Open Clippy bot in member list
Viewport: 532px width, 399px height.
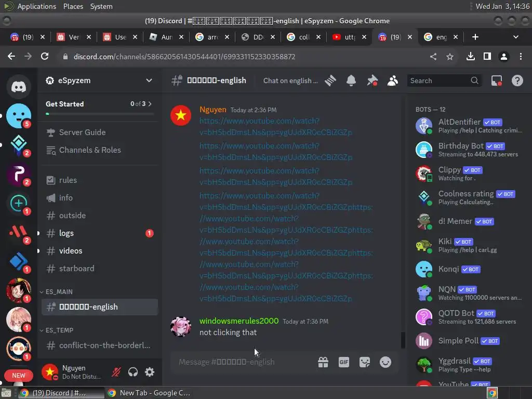pyautogui.click(x=470, y=174)
